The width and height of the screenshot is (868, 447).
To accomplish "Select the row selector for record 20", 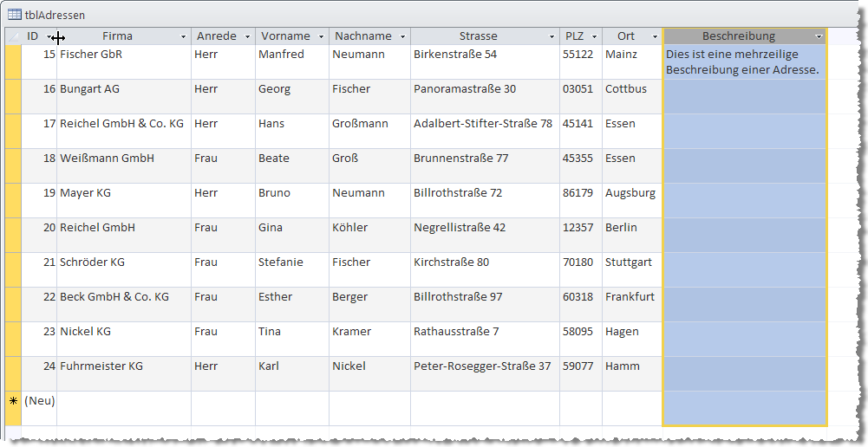I will (13, 236).
